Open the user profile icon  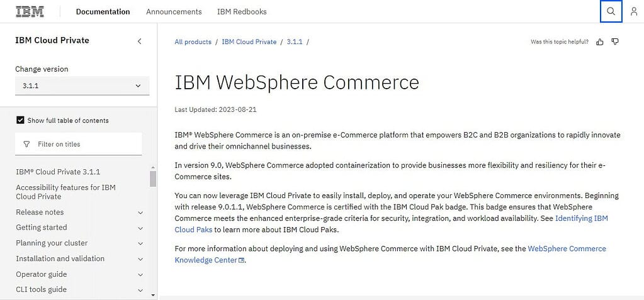point(634,11)
